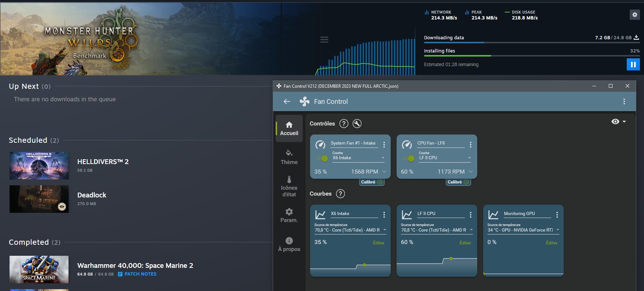
Task: Click graph icon on Monitoring GPU curve
Action: 493,215
